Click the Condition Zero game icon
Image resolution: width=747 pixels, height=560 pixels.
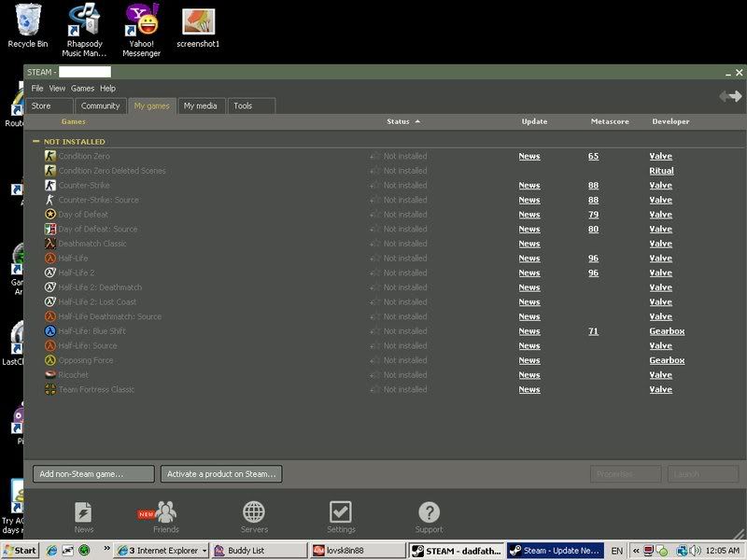coord(50,156)
